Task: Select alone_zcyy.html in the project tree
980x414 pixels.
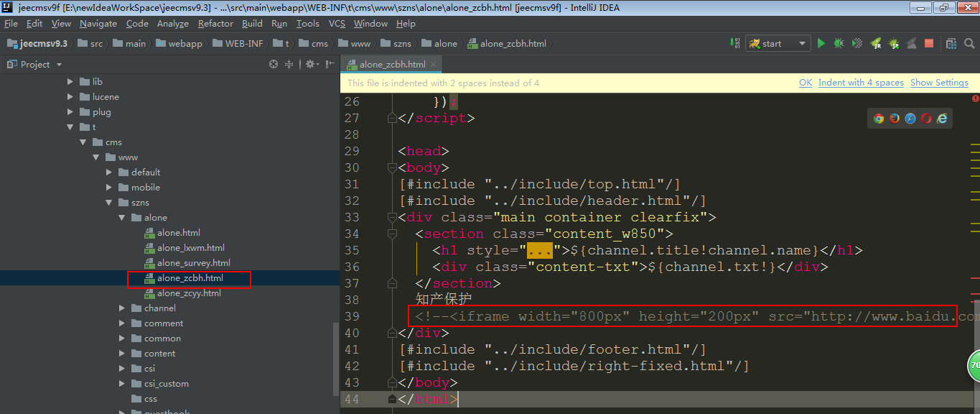Action: tap(183, 293)
